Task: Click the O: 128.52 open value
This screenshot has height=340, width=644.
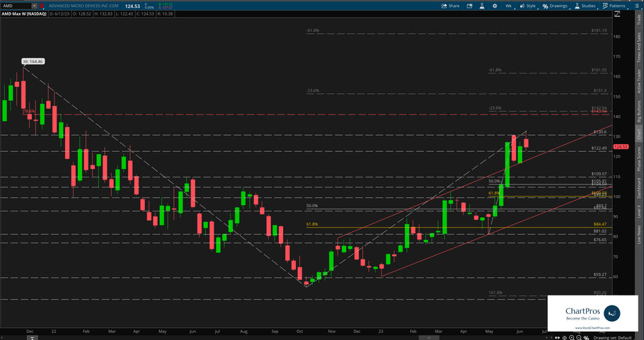Action: [81, 13]
